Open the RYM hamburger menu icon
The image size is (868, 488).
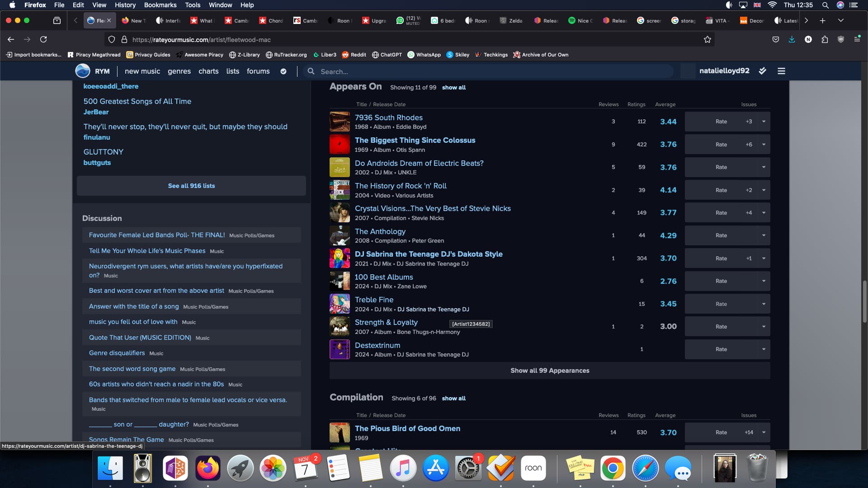click(x=781, y=71)
